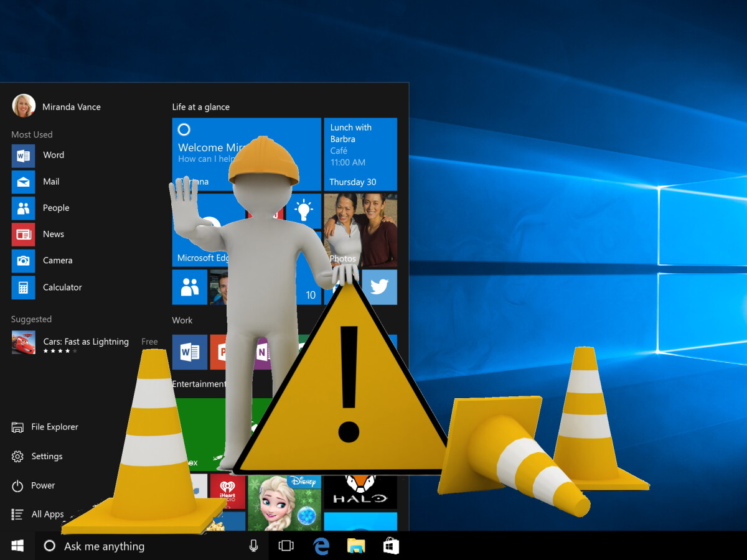
Task: Open the News app
Action: [53, 234]
